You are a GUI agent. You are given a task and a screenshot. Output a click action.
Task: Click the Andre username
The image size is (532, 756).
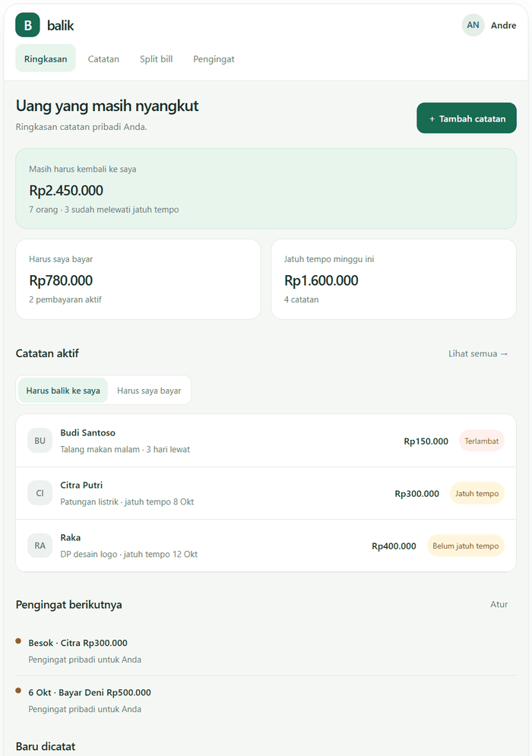click(x=504, y=26)
